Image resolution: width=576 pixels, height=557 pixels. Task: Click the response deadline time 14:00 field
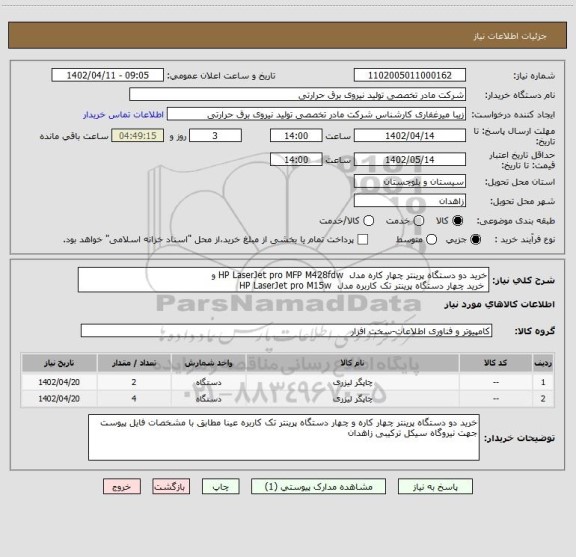pos(296,136)
